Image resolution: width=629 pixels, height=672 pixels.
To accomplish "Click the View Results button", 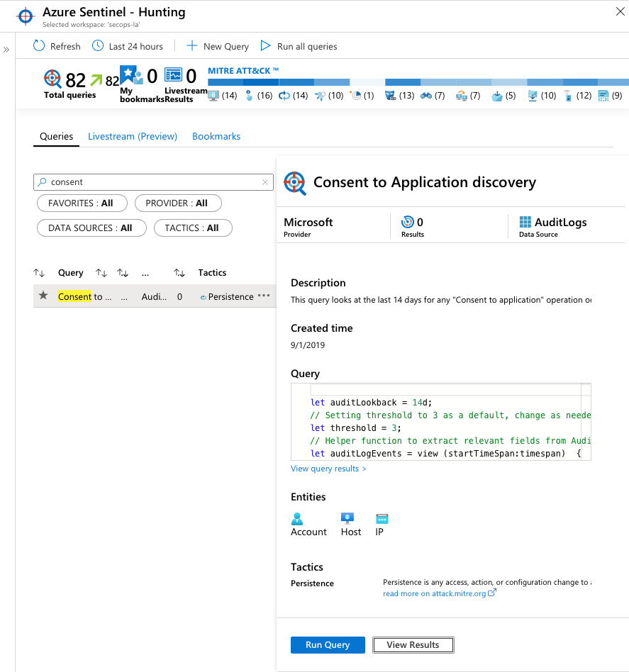I will (413, 645).
